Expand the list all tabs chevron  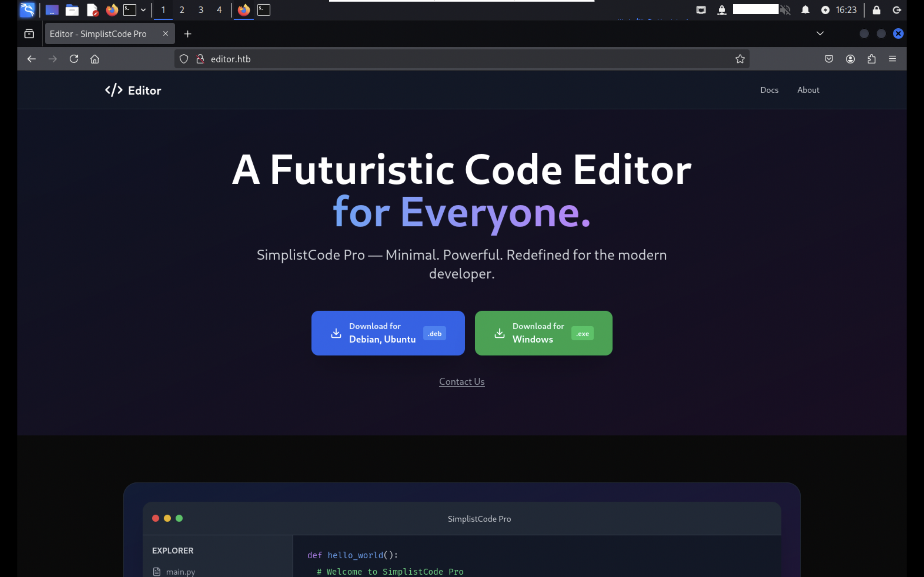pyautogui.click(x=820, y=34)
